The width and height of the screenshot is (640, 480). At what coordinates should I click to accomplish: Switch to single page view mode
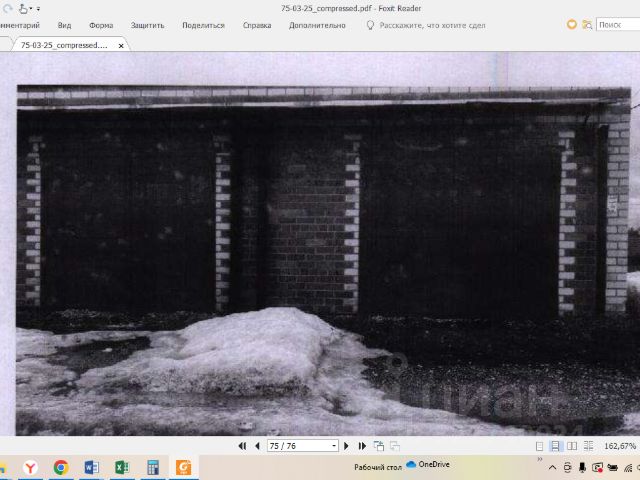pos(539,446)
